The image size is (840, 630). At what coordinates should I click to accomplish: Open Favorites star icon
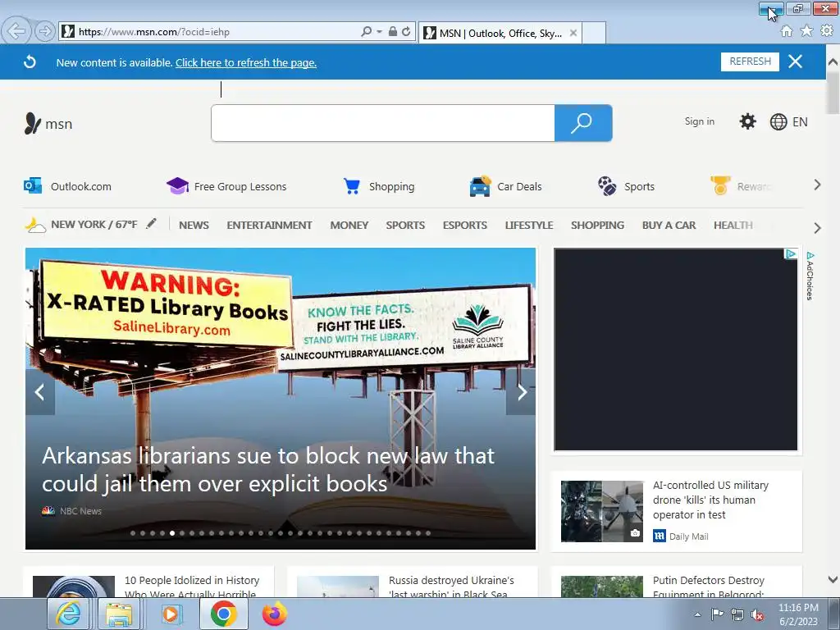806,31
